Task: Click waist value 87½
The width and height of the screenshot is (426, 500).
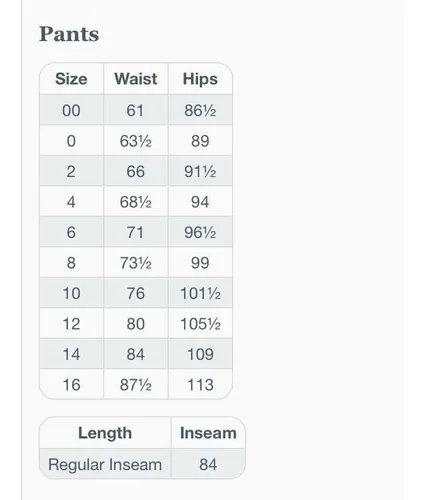Action: [x=136, y=385]
